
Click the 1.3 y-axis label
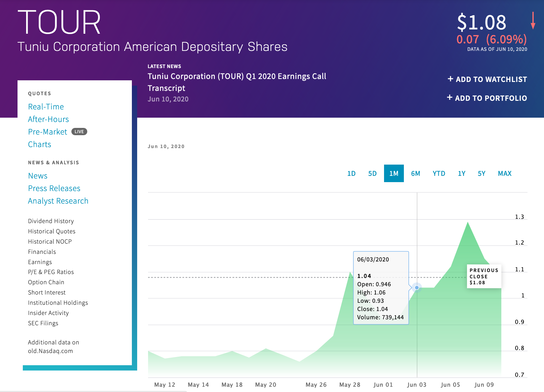point(520,217)
